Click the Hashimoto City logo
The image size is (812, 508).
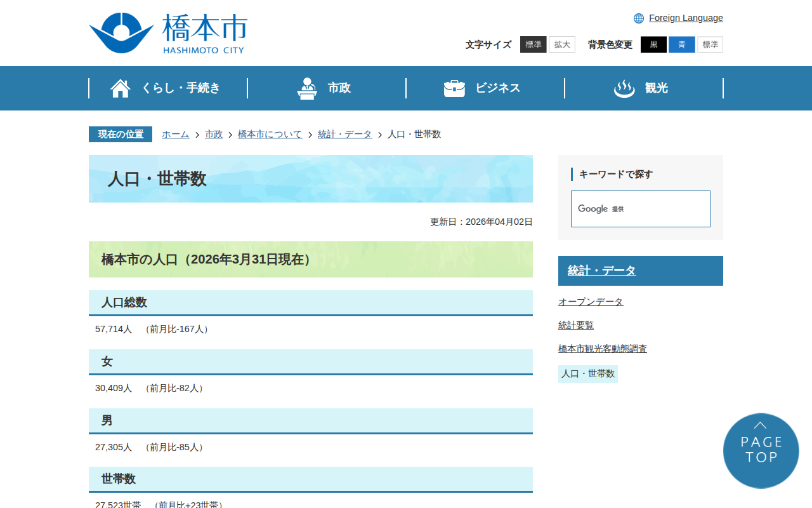(x=167, y=33)
